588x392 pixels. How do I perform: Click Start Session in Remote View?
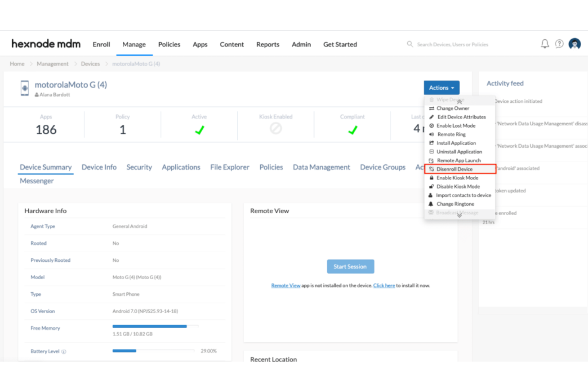coord(350,266)
